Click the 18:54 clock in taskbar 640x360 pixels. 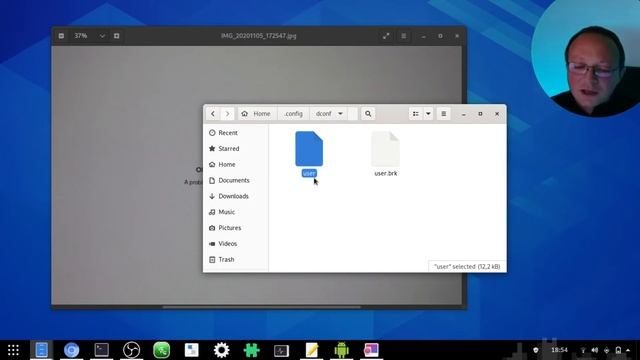click(560, 350)
